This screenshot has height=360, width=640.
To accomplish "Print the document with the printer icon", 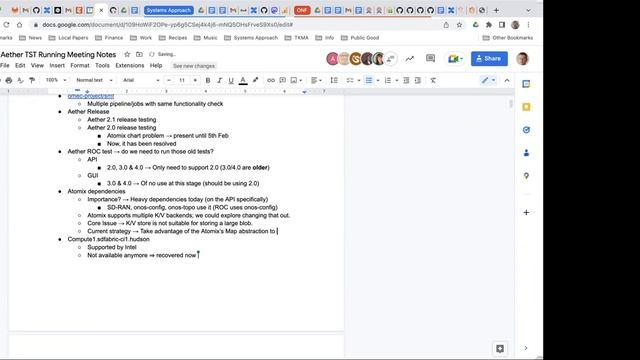I will 9,80.
